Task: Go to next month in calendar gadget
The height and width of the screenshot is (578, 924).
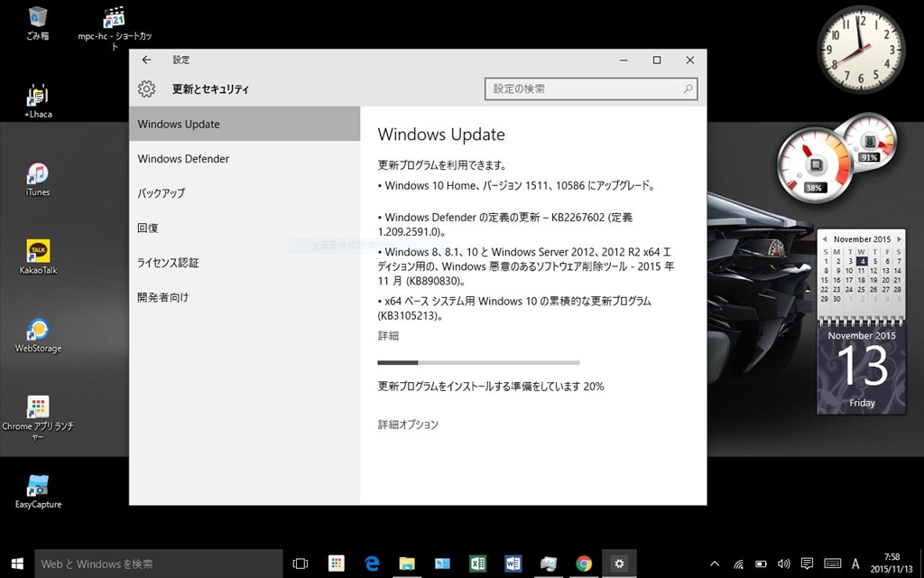Action: [x=899, y=238]
